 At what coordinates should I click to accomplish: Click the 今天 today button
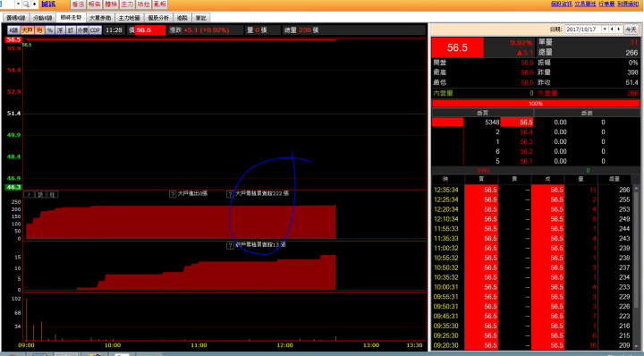631,30
